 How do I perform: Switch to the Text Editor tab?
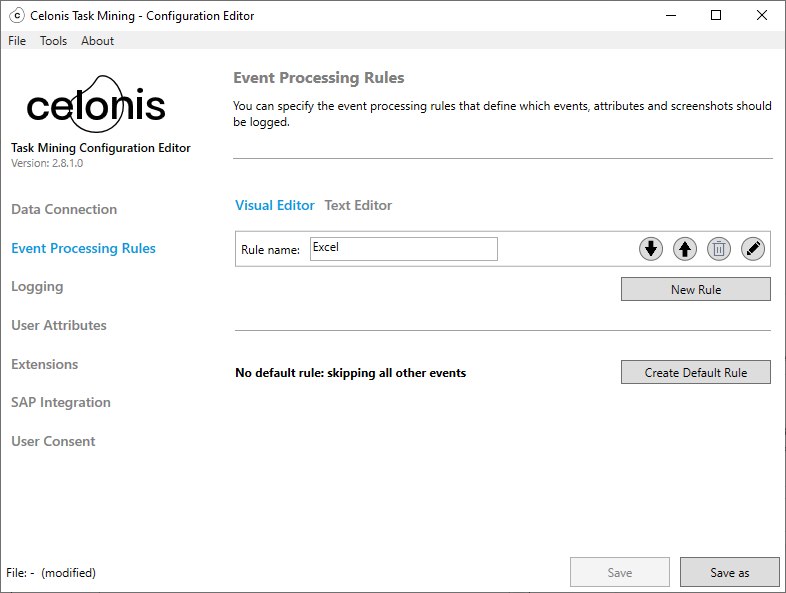point(358,205)
